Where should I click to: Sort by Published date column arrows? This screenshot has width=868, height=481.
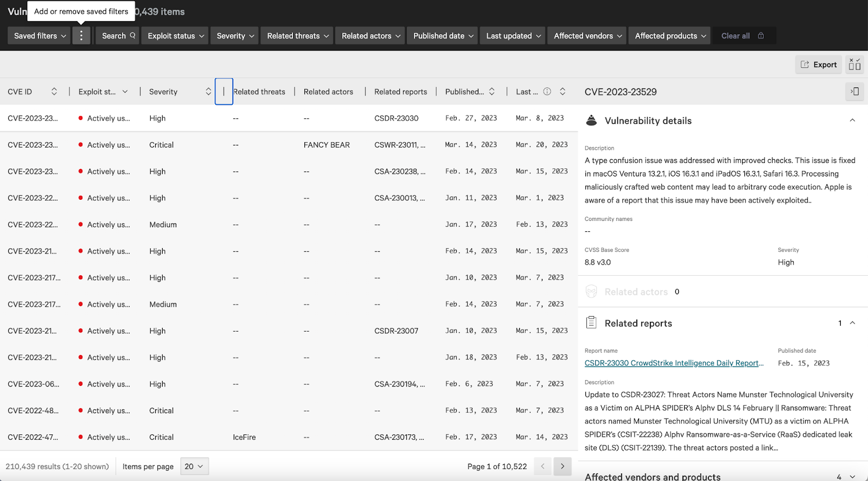pyautogui.click(x=492, y=92)
